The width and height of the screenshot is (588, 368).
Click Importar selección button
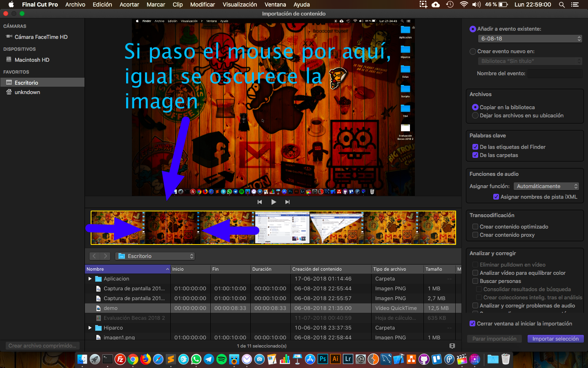(555, 339)
